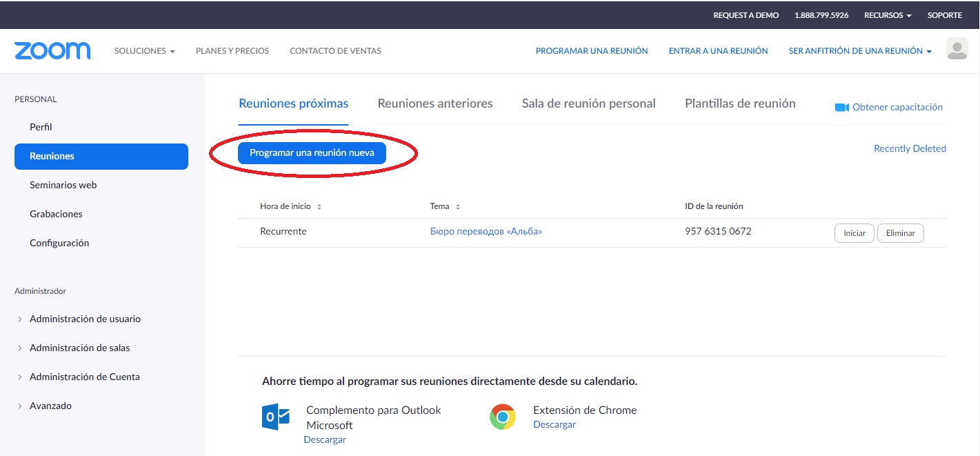Click the Outlook add-in icon
The height and width of the screenshot is (456, 980).
tap(276, 417)
